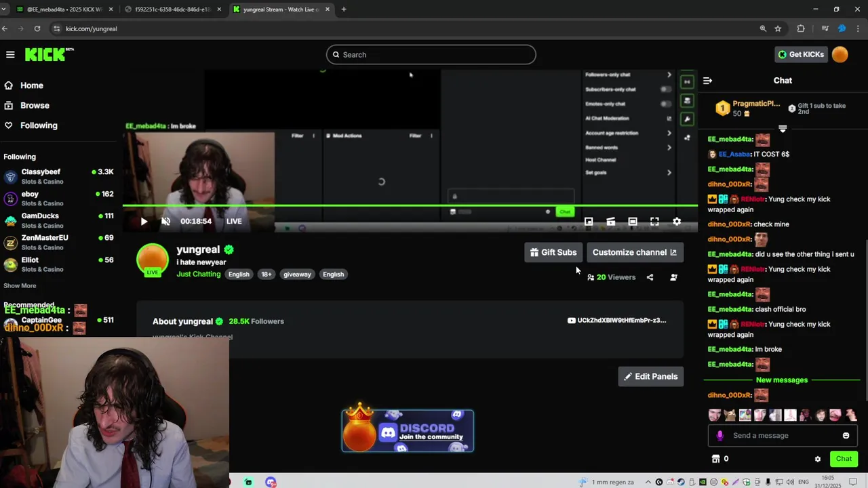Send message with green Chat button
The height and width of the screenshot is (488, 868).
tap(844, 459)
